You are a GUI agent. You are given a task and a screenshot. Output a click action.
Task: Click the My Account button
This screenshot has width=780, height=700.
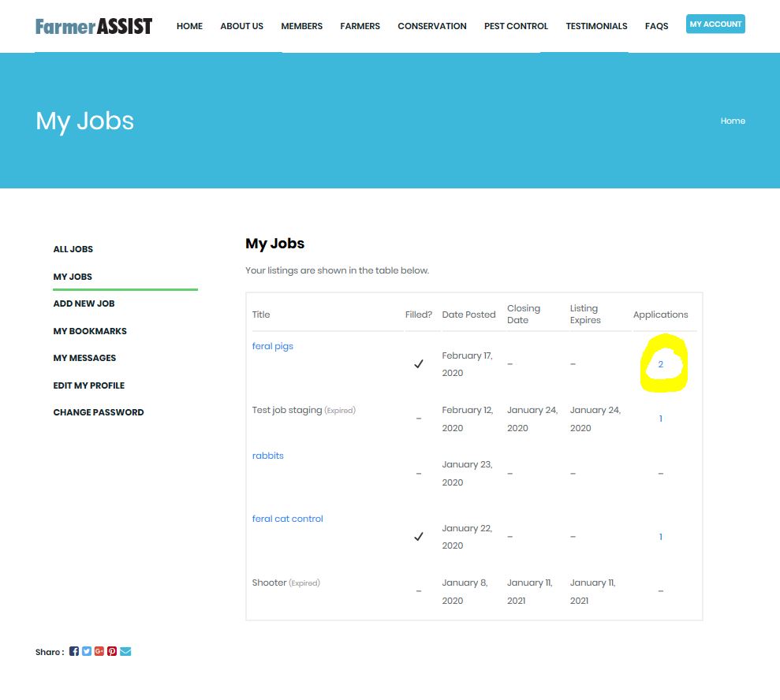(715, 24)
